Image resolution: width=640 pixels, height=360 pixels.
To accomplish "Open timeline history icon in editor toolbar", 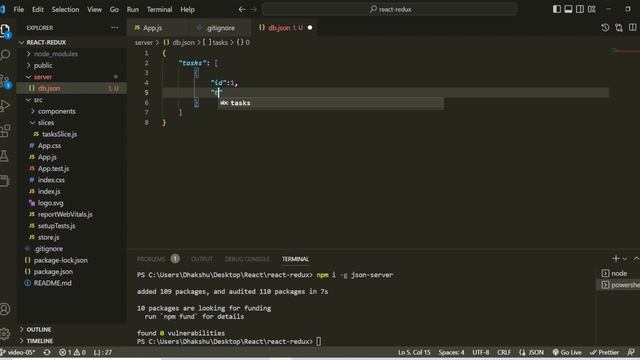I will (x=605, y=27).
